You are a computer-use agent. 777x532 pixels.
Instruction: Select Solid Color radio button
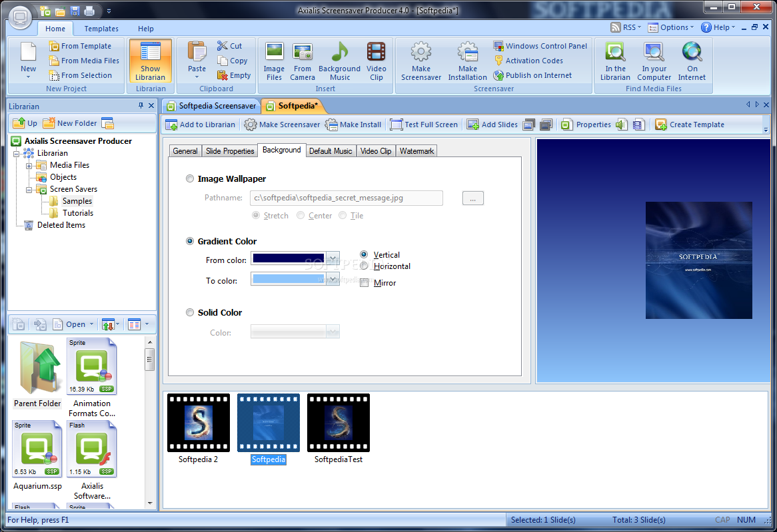190,312
